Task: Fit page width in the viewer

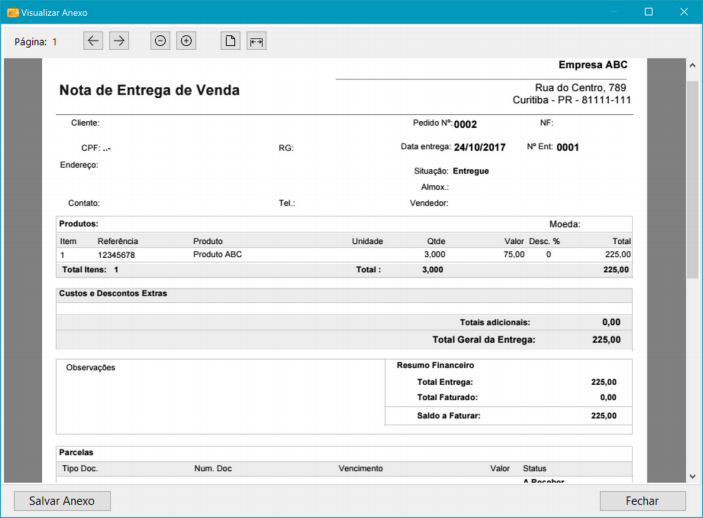Action: click(x=256, y=41)
